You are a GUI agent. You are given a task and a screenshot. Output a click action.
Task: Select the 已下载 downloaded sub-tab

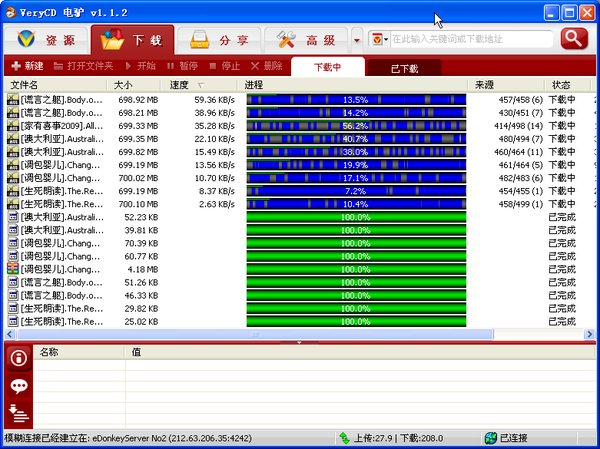(x=404, y=69)
